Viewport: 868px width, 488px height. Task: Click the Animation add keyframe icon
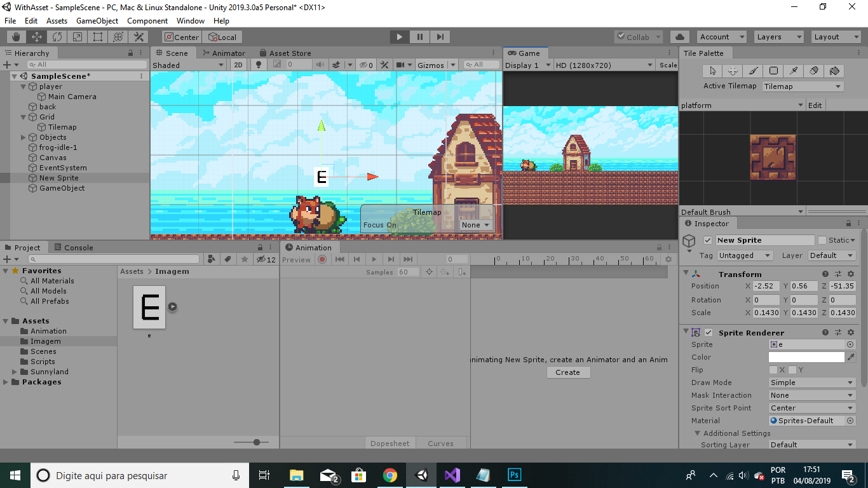click(x=445, y=272)
